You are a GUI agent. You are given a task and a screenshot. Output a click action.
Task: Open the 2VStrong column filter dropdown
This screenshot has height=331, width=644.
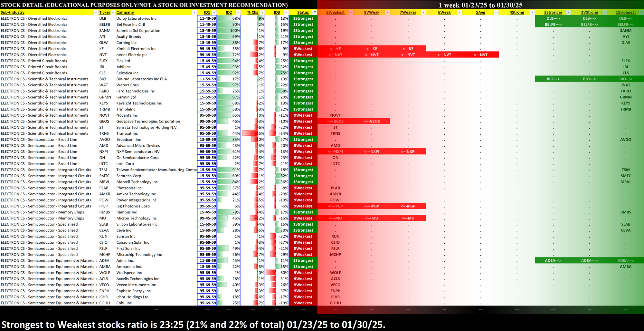[605, 12]
